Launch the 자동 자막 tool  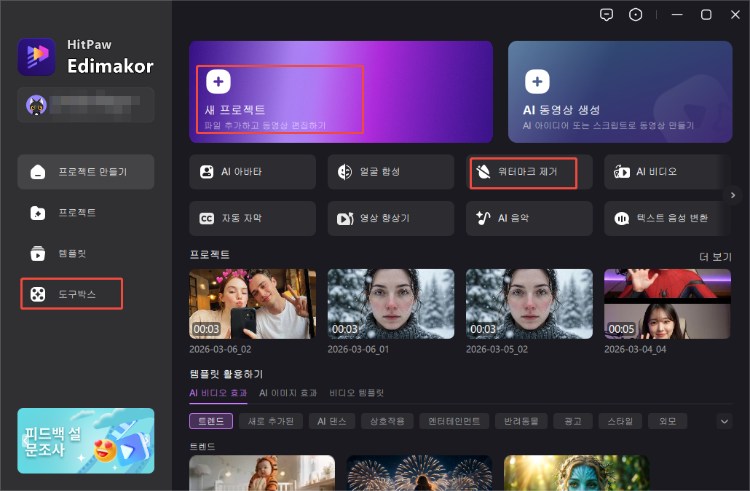253,218
